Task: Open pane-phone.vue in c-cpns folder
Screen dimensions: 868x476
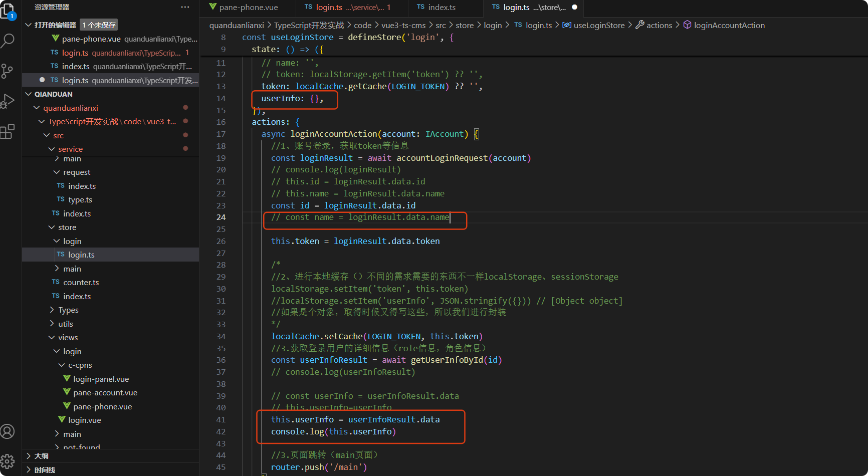Action: point(110,406)
